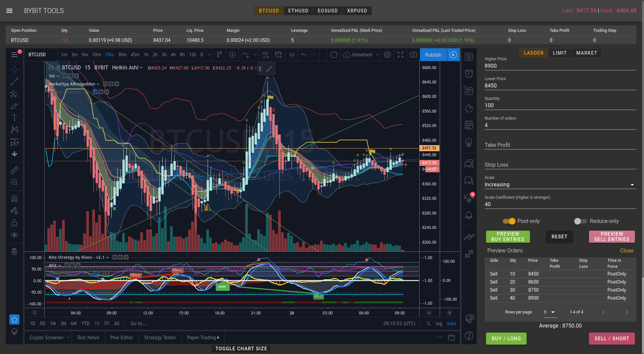This screenshot has height=354, width=644.
Task: Open the candle chart style selector
Action: [x=219, y=55]
